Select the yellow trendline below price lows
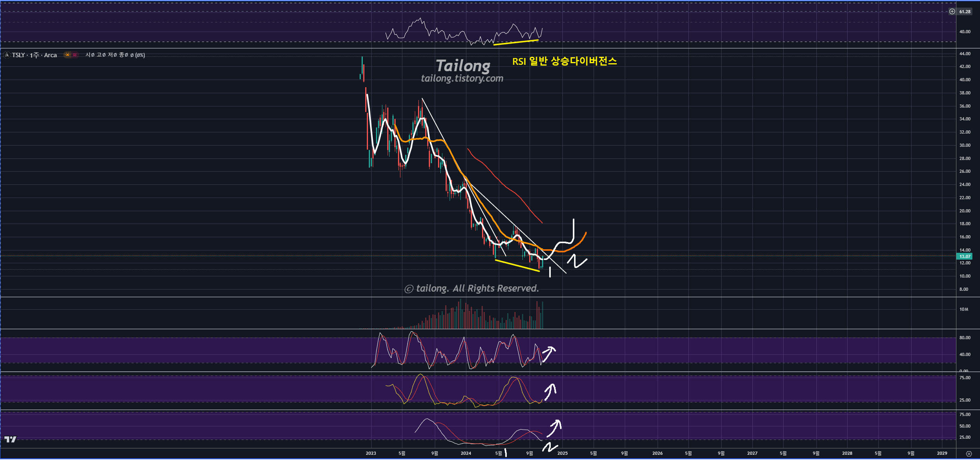980x460 pixels. [517, 265]
